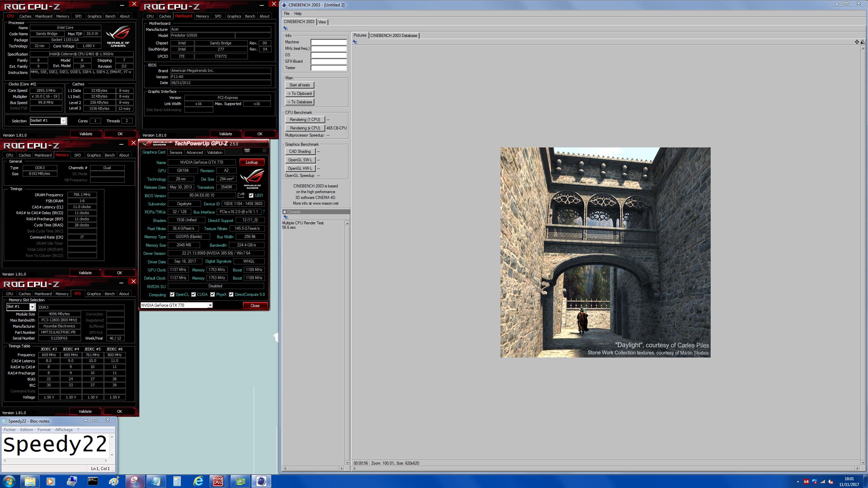Click the rendered Daylight image
Viewport: 868px width, 488px height.
605,252
